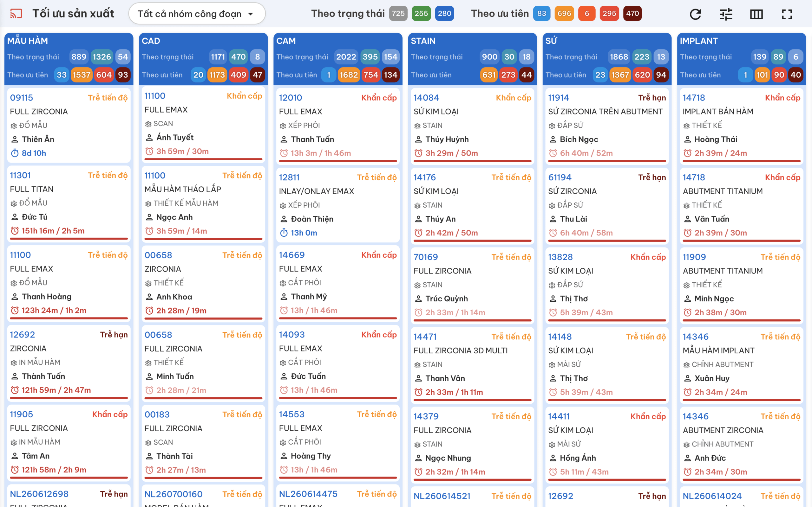Open order NL260614521 in STAIN column
812x507 pixels.
click(442, 496)
